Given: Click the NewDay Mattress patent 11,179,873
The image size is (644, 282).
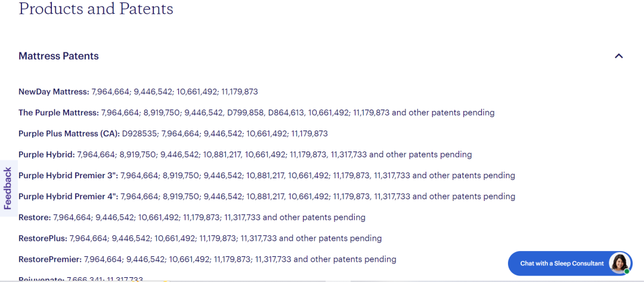Looking at the screenshot, I should pyautogui.click(x=239, y=92).
